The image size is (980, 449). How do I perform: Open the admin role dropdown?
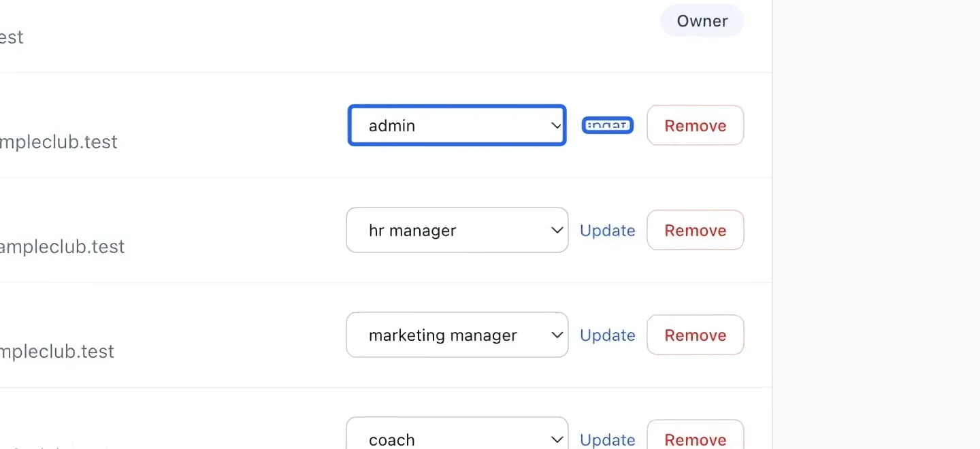click(x=457, y=125)
